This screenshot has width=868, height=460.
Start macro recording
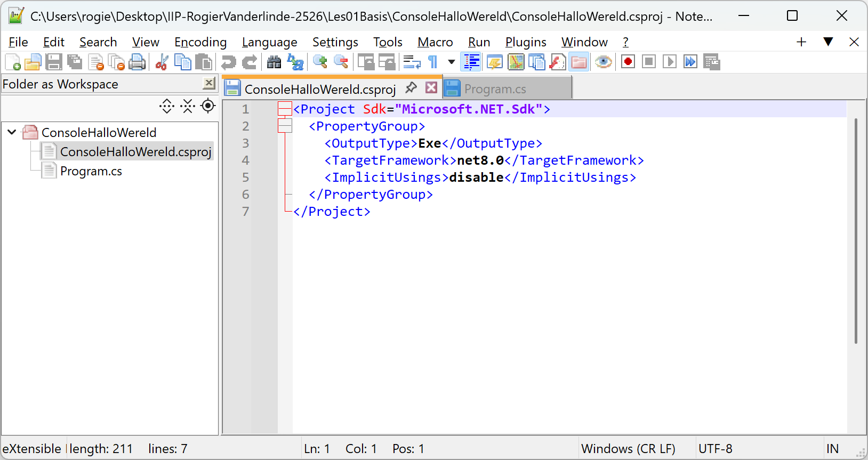point(628,62)
